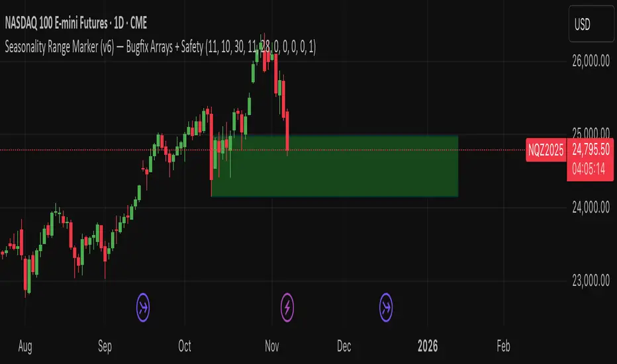This screenshot has height=364, width=617.
Task: Click the Oct label on time axis
Action: click(185, 346)
